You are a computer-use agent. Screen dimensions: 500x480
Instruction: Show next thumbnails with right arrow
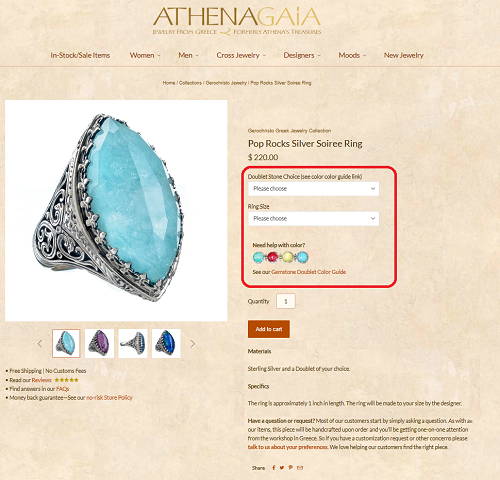[x=193, y=344]
